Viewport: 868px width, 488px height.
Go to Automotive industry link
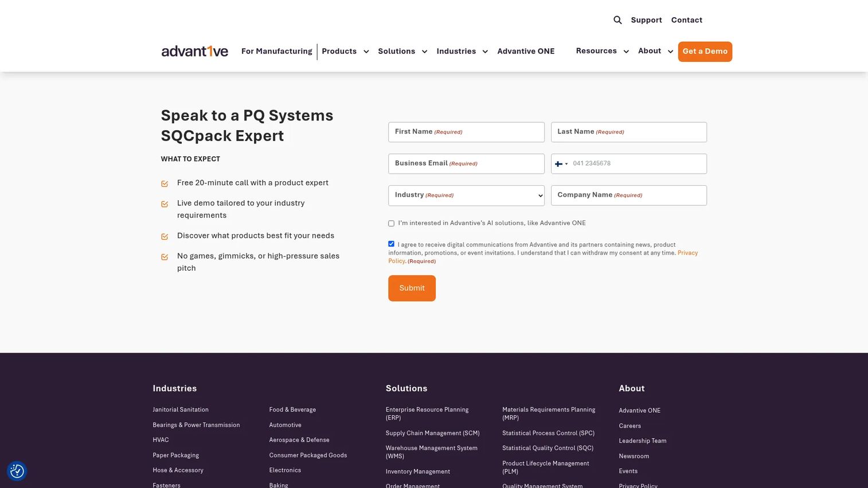tap(285, 425)
